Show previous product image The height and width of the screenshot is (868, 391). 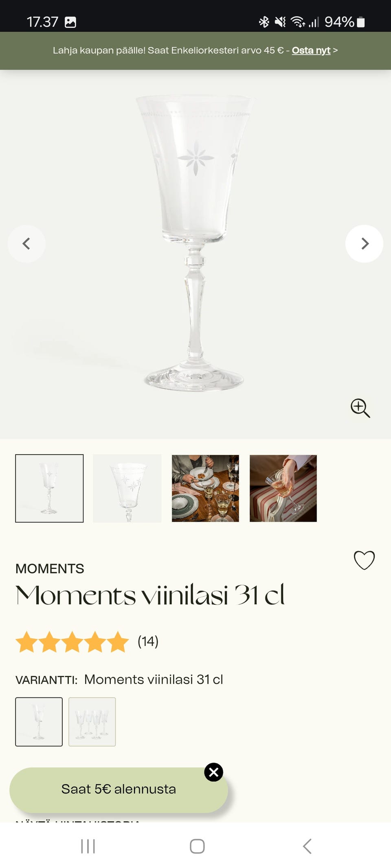[26, 244]
